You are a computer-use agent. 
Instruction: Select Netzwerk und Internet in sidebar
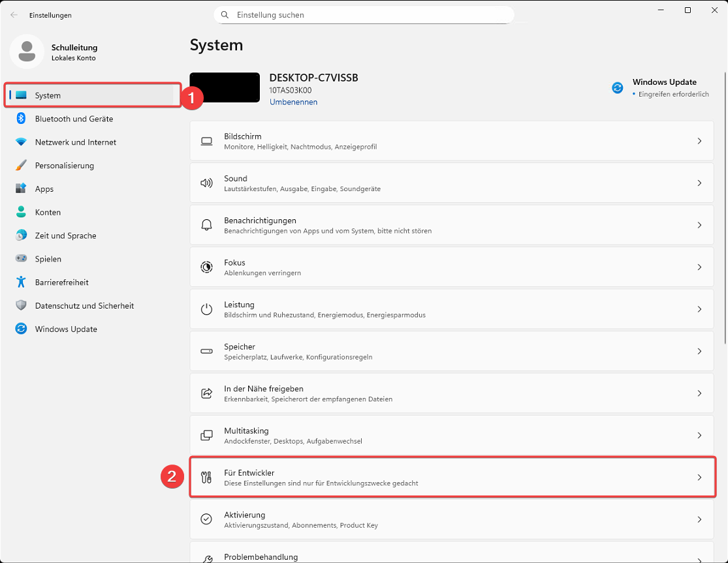tap(75, 142)
